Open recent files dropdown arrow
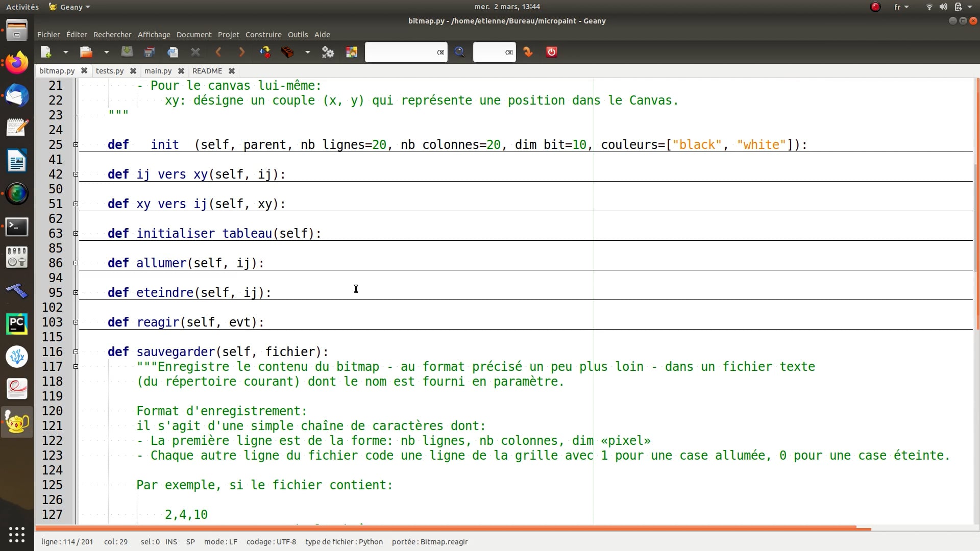Image resolution: width=980 pixels, height=551 pixels. [x=106, y=52]
